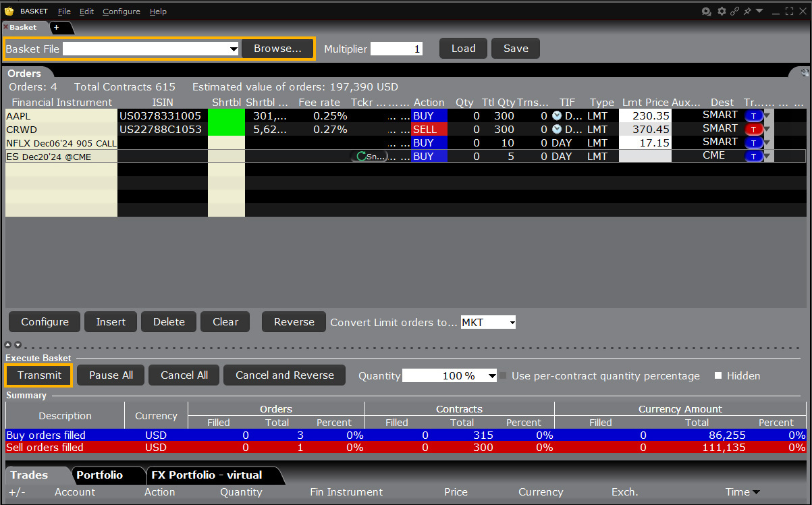Open the Quantity percentage dropdown
This screenshot has width=812, height=505.
pyautogui.click(x=492, y=376)
